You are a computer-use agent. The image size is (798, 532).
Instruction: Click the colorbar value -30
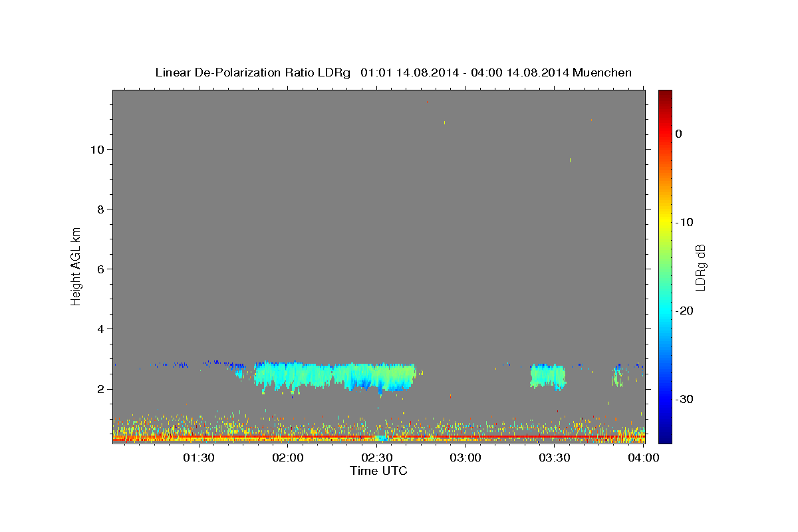(x=684, y=399)
